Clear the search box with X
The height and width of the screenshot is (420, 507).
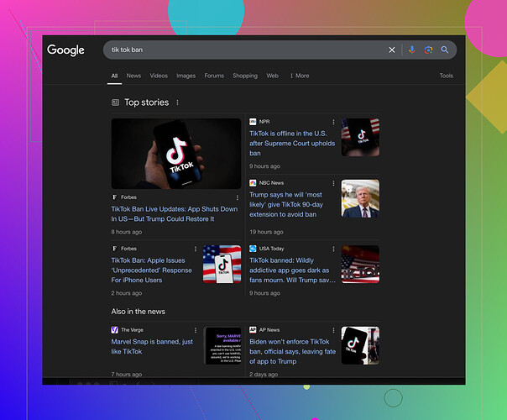click(x=391, y=50)
